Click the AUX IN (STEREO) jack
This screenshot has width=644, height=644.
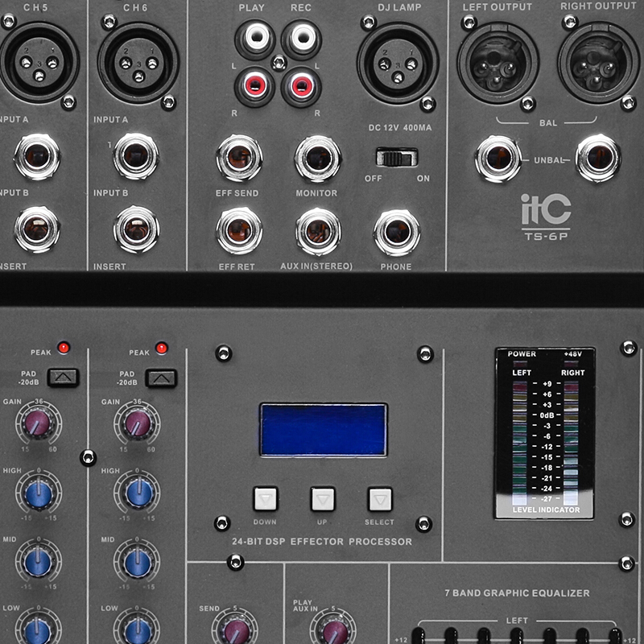[x=318, y=232]
